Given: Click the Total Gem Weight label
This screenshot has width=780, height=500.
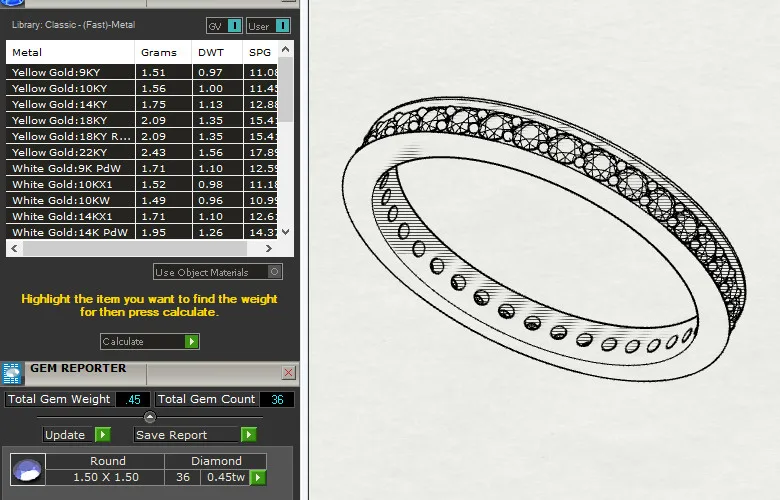Looking at the screenshot, I should pos(60,400).
